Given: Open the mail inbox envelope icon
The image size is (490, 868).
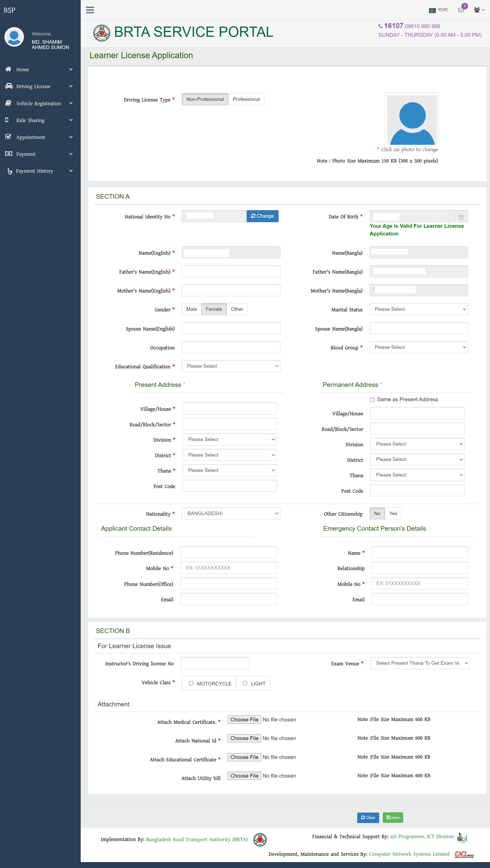Looking at the screenshot, I should [x=461, y=10].
